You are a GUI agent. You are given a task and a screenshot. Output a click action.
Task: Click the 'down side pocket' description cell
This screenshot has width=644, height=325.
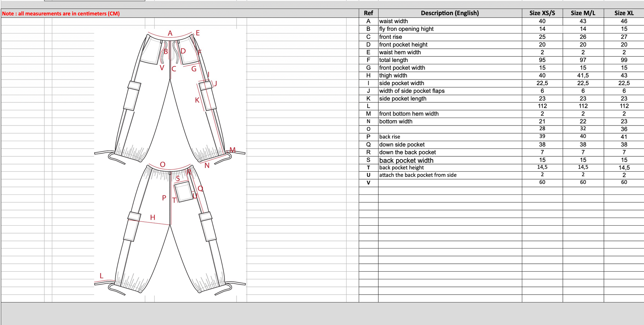pyautogui.click(x=449, y=144)
